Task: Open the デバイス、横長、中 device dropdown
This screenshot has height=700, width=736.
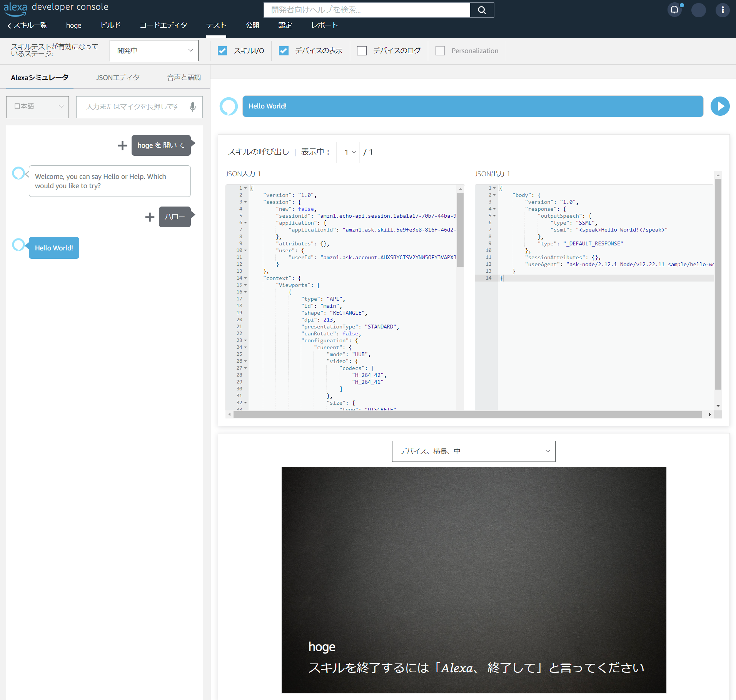Action: tap(474, 451)
